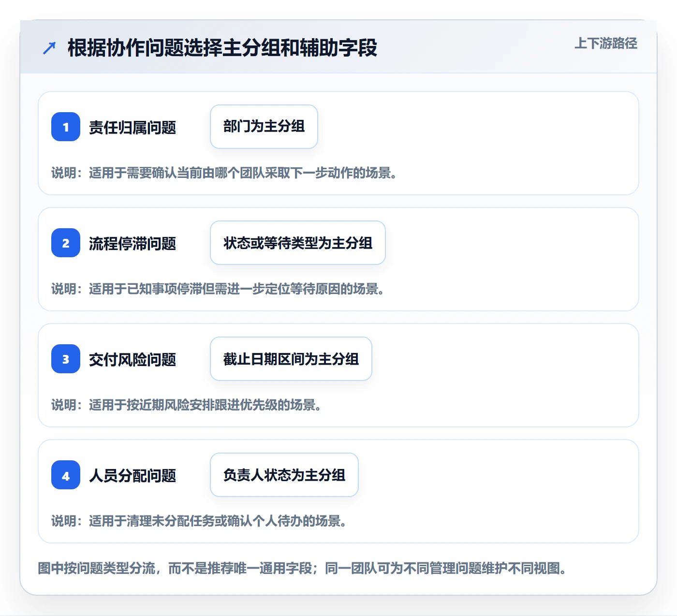677x616 pixels.
Task: Click the description about 定位等待原因
Action: click(x=219, y=289)
